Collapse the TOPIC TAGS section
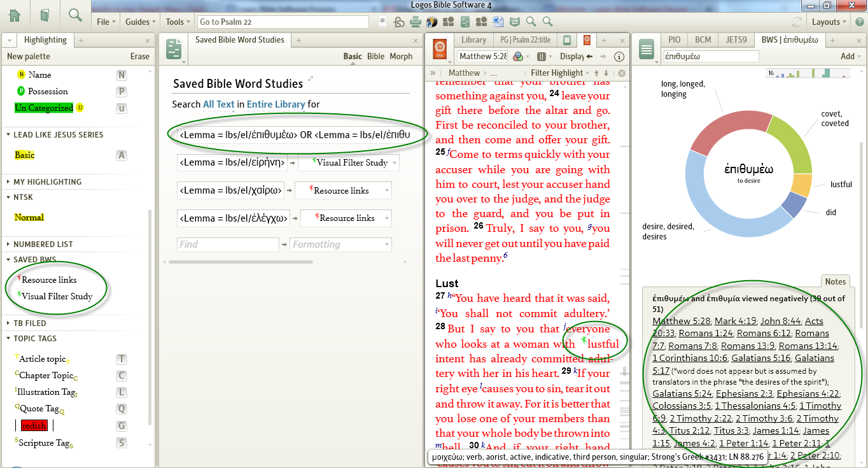 pos(34,339)
